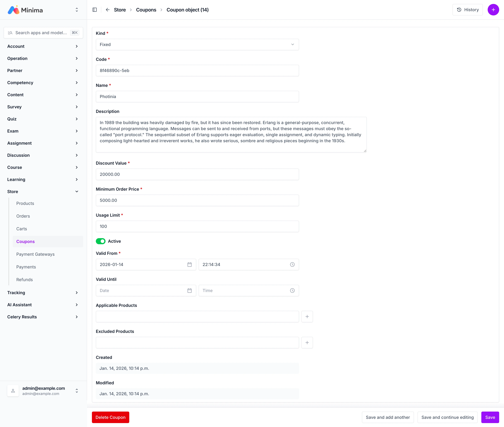Viewport: 504px width, 427px height.
Task: Open Payment Gateways in sidebar
Action: tap(35, 254)
